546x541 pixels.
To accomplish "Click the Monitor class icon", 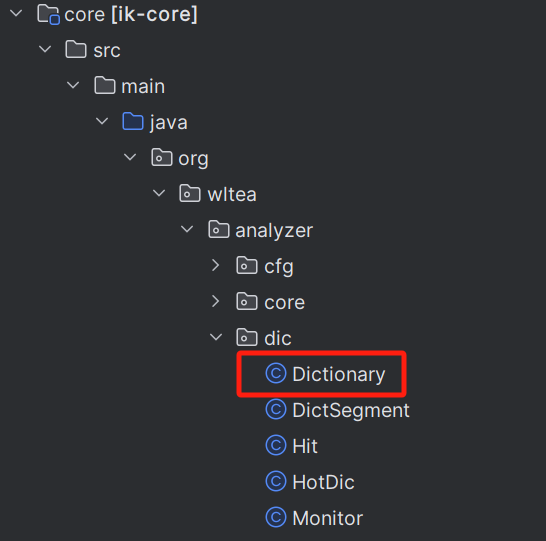I will [x=276, y=518].
